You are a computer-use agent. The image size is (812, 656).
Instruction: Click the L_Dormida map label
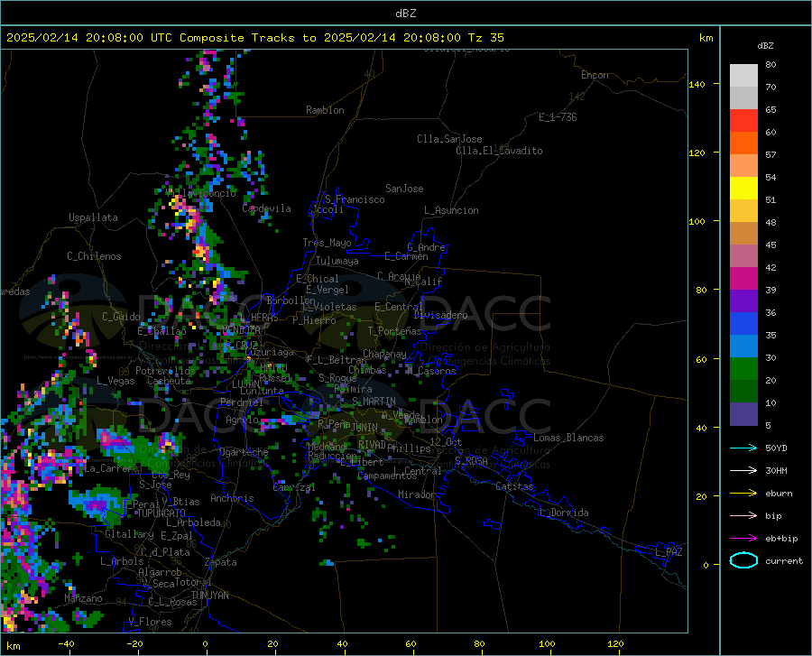tap(563, 513)
